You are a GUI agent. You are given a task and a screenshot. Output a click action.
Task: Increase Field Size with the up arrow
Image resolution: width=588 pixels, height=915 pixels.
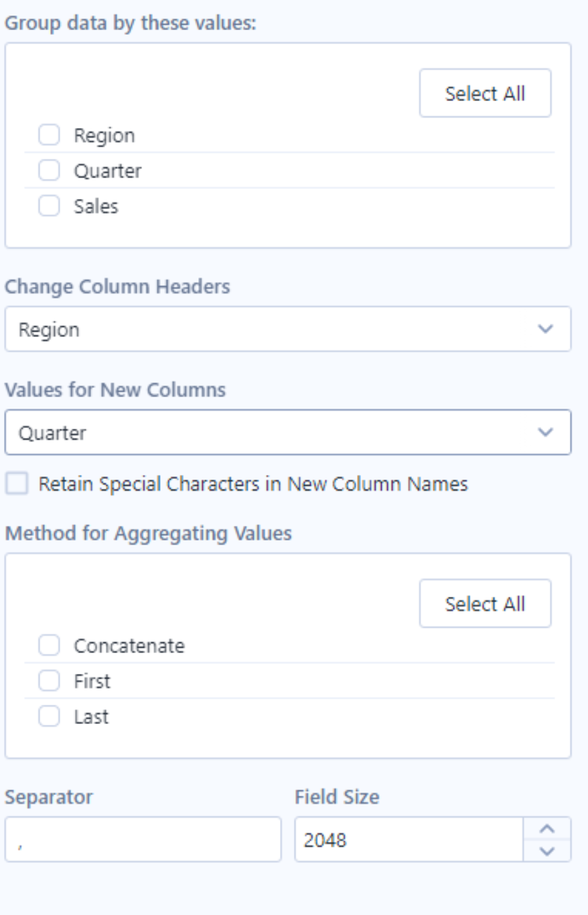(547, 829)
